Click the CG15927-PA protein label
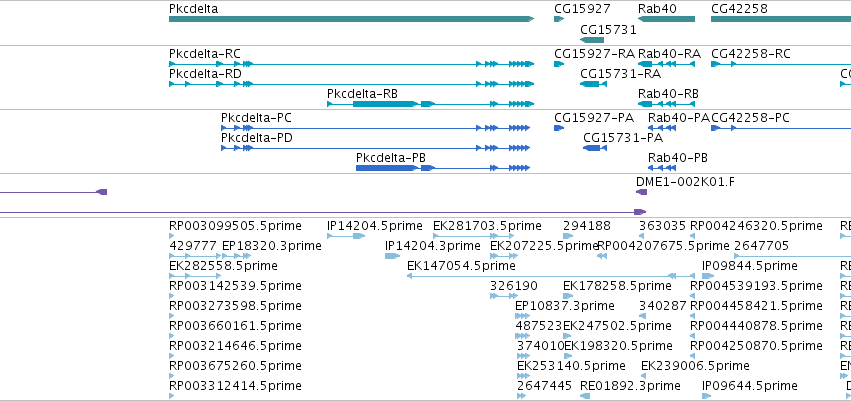Image resolution: width=851 pixels, height=401 pixels. click(x=594, y=118)
